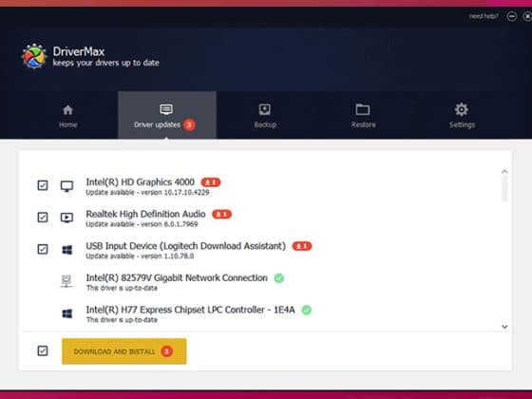This screenshot has height=399, width=532.
Task: Click the Settings gear icon
Action: (462, 109)
